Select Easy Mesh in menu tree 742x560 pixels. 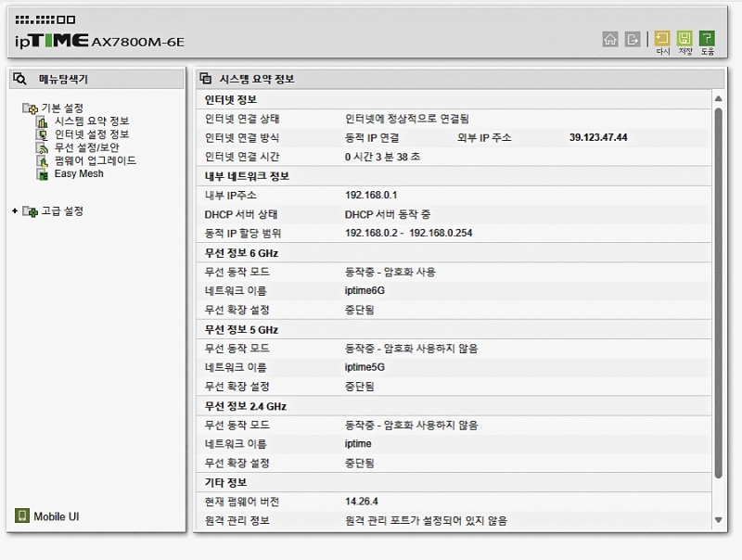point(79,173)
